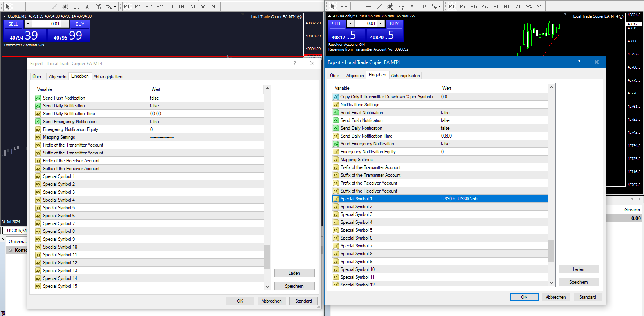Select the crosshair tool above the US30.b chart
The height and width of the screenshot is (316, 644).
tap(19, 7)
